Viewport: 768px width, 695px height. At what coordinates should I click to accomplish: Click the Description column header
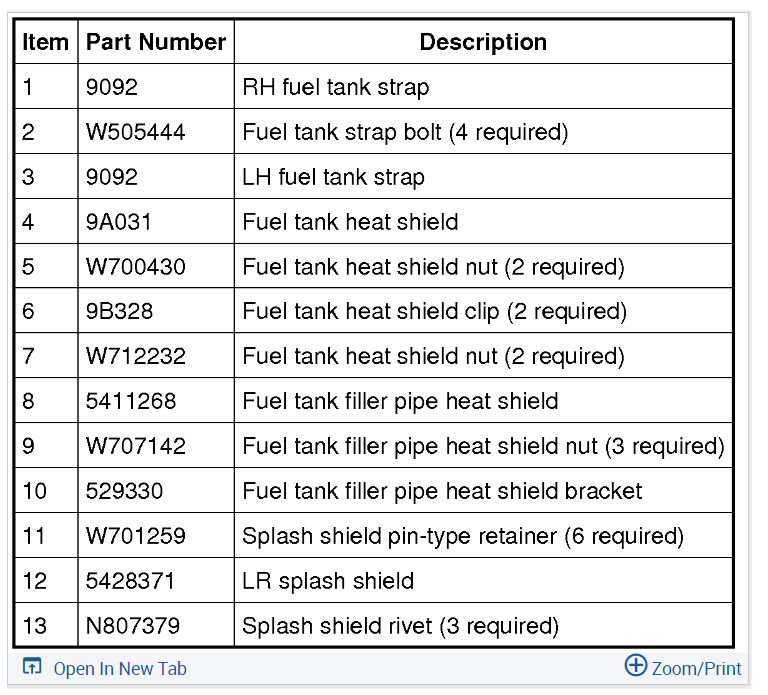click(x=483, y=42)
